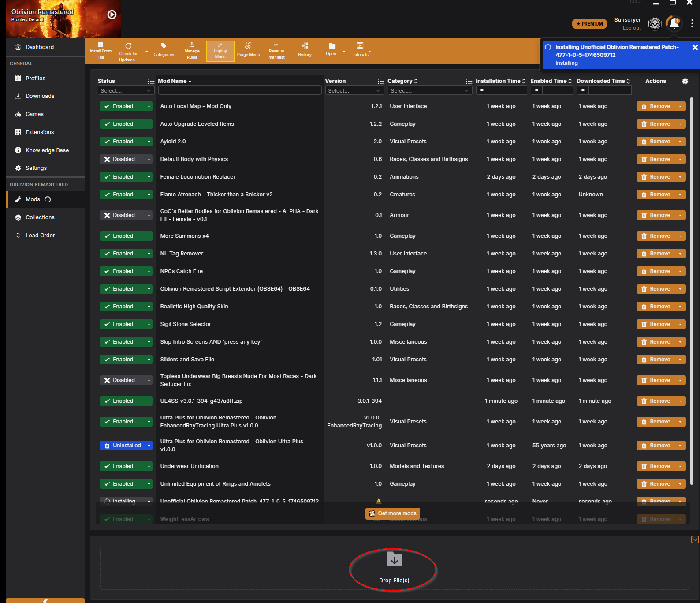
Task: Go to Downloads in sidebar
Action: coord(40,96)
